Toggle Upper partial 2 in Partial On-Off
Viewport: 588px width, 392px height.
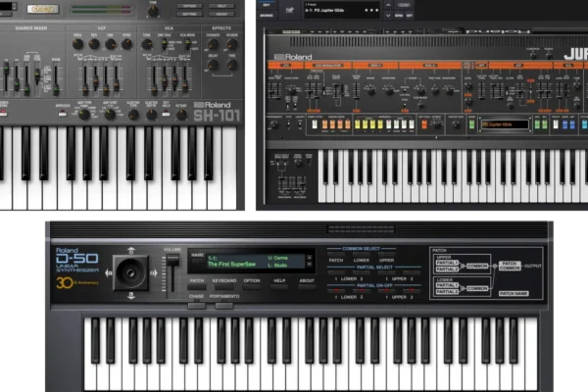click(412, 291)
